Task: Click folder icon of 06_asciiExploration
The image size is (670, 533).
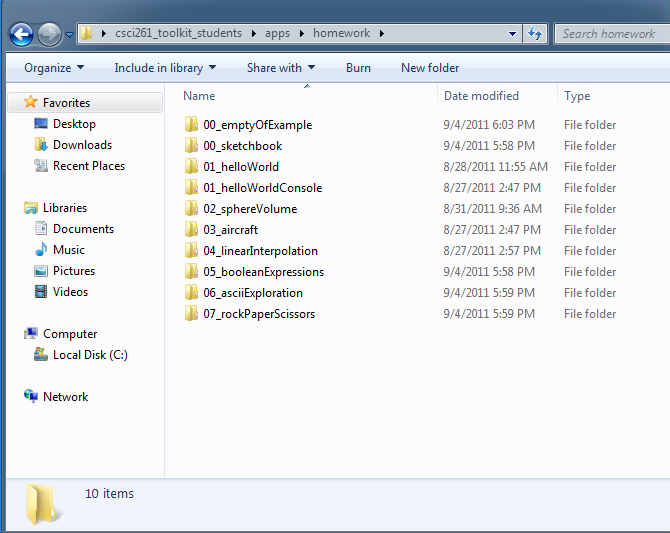Action: 191,292
